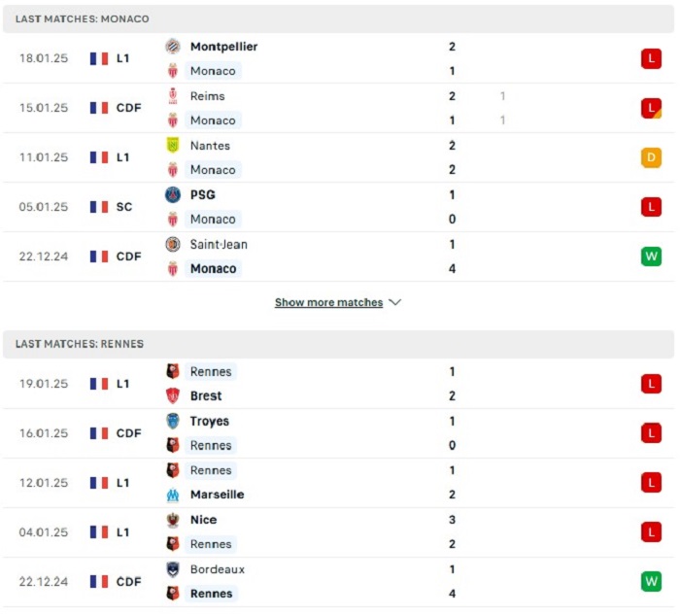Screen dimensions: 680x616
Task: Click the PSG club logo
Action: point(173,194)
